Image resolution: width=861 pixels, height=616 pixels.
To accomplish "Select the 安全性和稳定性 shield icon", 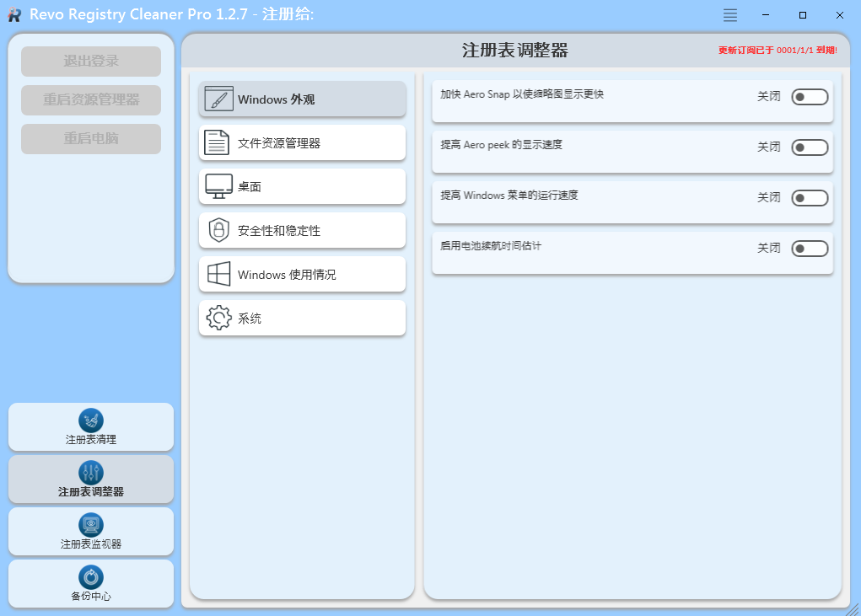I will pyautogui.click(x=218, y=230).
